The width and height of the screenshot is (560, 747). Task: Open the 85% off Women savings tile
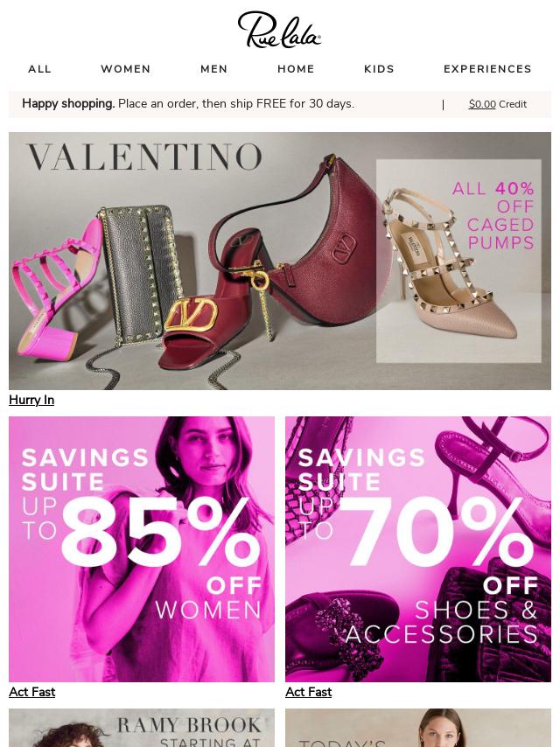click(x=142, y=549)
